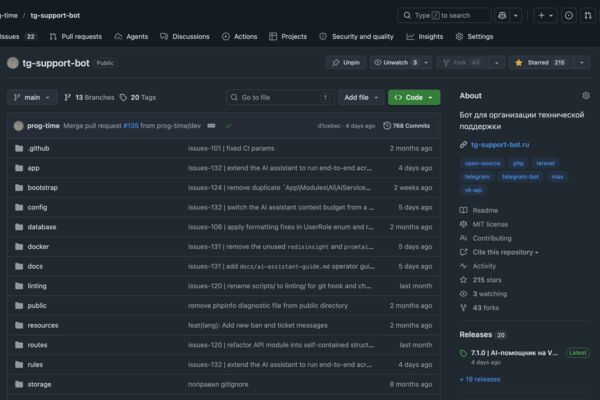The image size is (600, 400).
Task: Open the Discussions tab
Action: pyautogui.click(x=185, y=37)
